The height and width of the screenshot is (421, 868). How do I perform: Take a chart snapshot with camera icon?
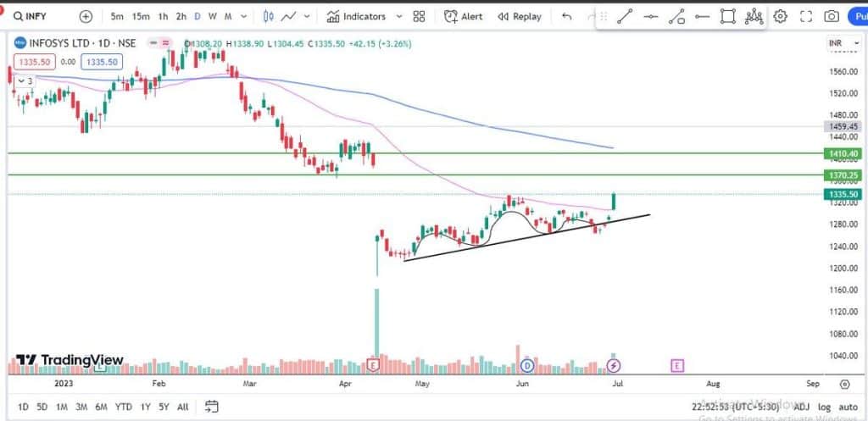pos(832,17)
